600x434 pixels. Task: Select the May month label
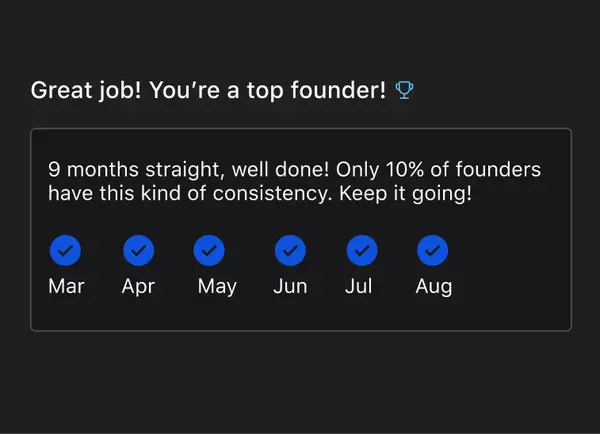point(217,287)
